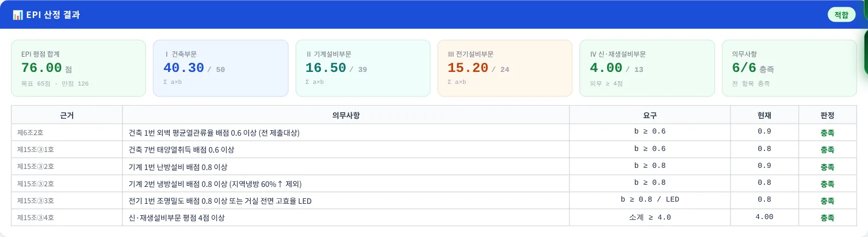Click the 근거 column header

pos(67,116)
